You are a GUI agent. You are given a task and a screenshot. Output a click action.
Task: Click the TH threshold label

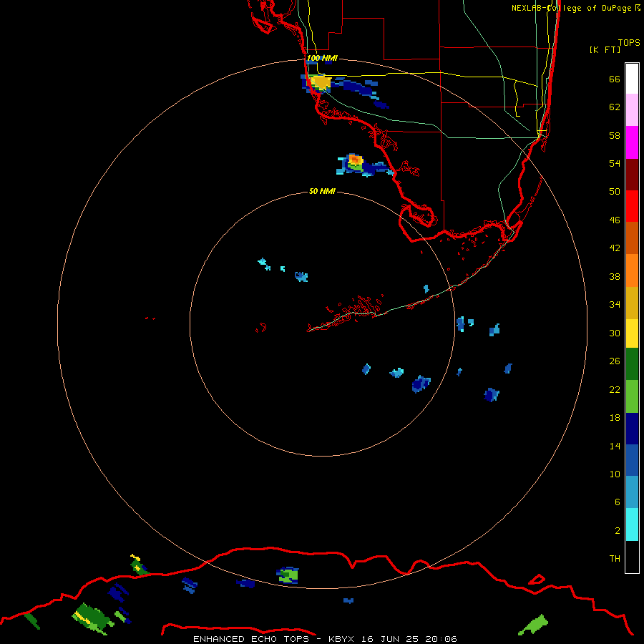click(x=615, y=559)
